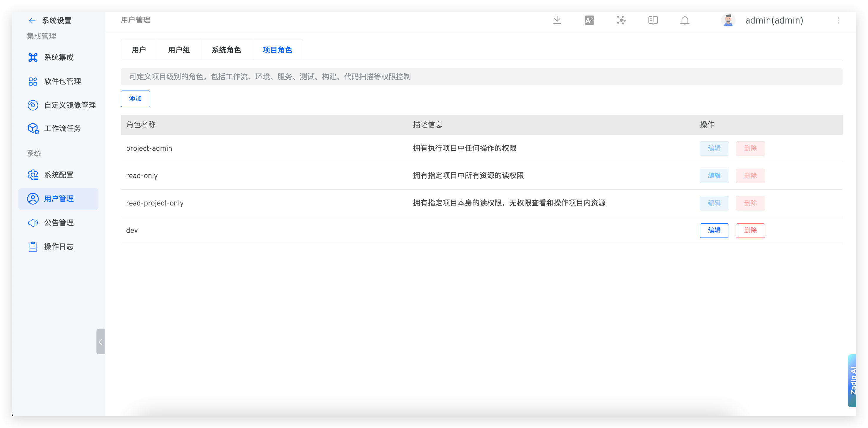Image resolution: width=868 pixels, height=428 pixels.
Task: Click the cluster dots icon in the header
Action: click(x=621, y=20)
